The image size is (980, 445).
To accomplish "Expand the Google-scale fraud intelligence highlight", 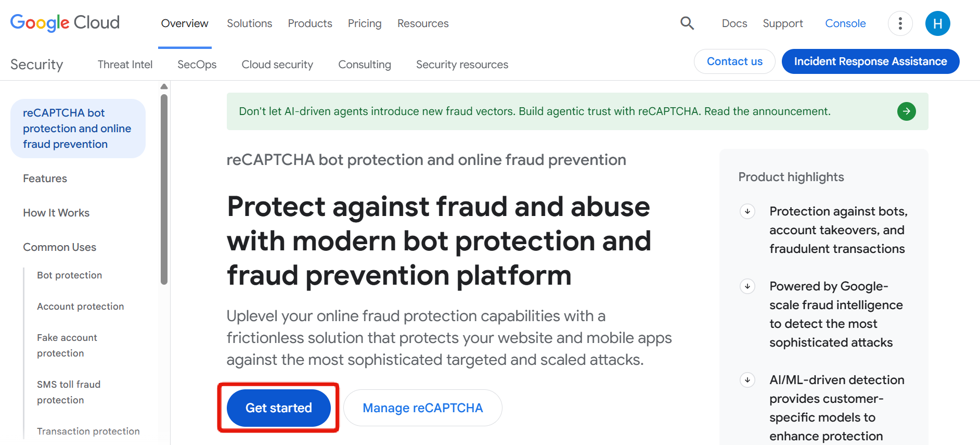I will pos(747,286).
